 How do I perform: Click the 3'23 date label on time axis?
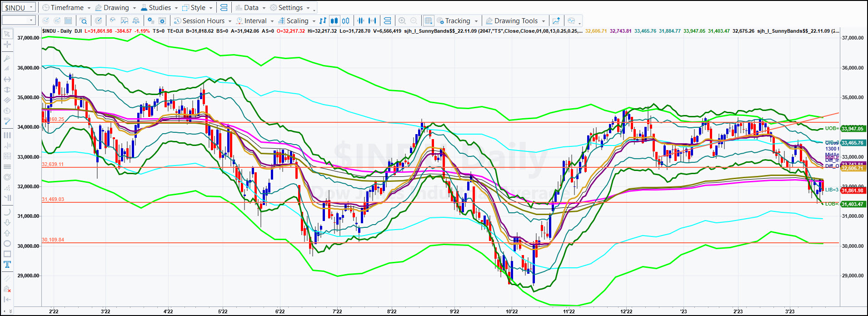[790, 311]
